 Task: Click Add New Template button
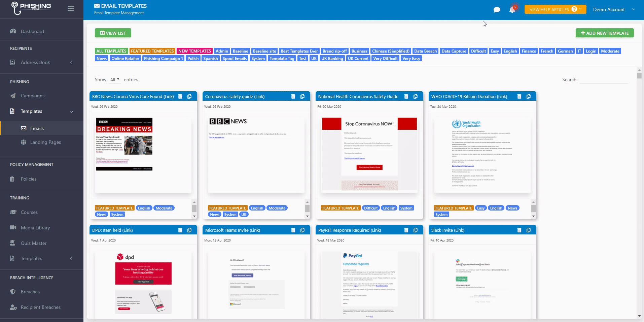coord(605,33)
